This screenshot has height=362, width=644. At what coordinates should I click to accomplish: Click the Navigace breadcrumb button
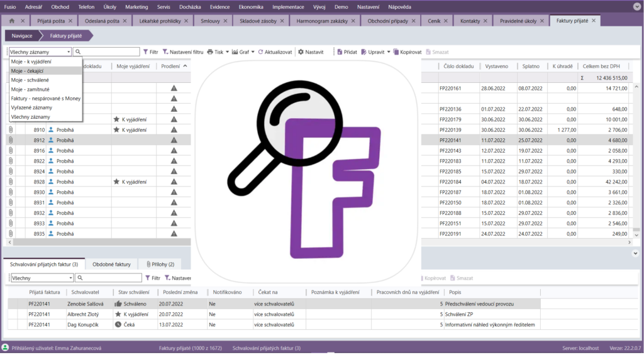tap(22, 36)
